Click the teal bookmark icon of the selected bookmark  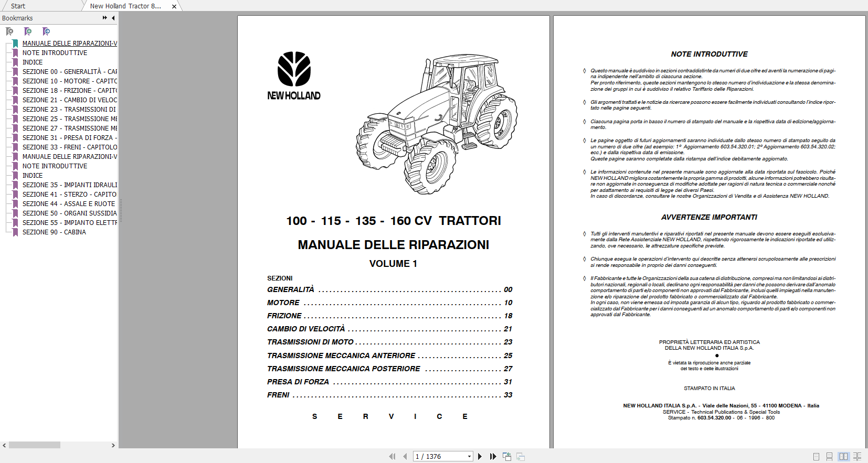15,44
